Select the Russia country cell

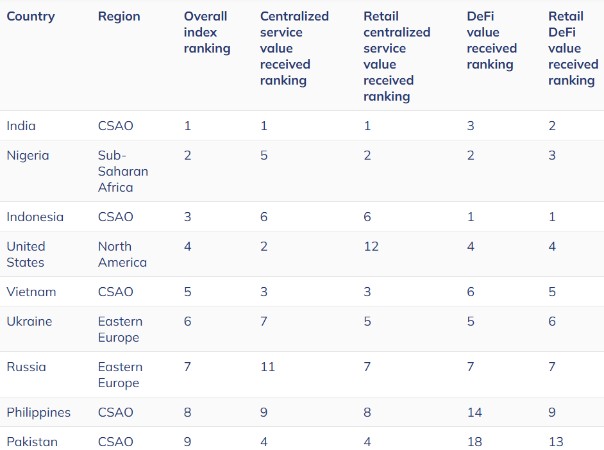26,366
